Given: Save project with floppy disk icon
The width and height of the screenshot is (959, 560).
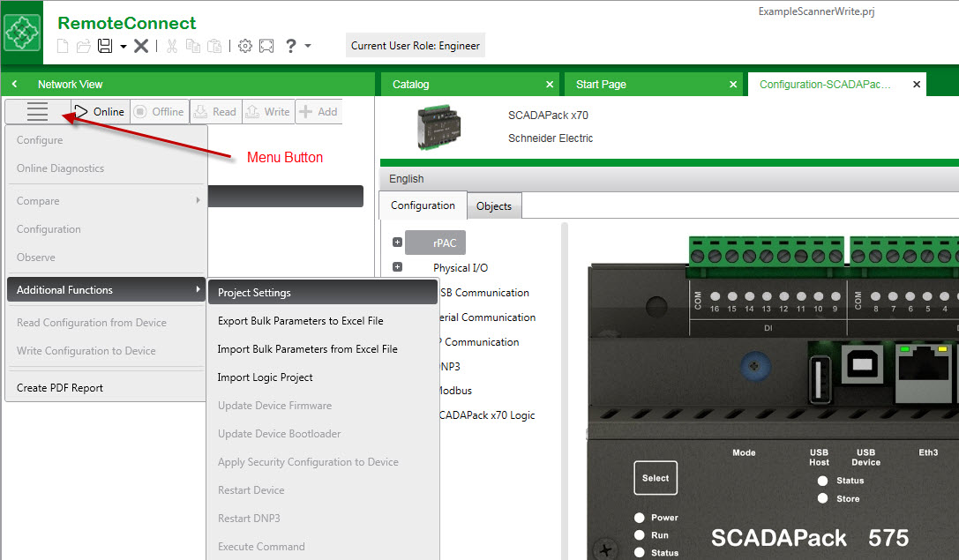Looking at the screenshot, I should pos(105,46).
